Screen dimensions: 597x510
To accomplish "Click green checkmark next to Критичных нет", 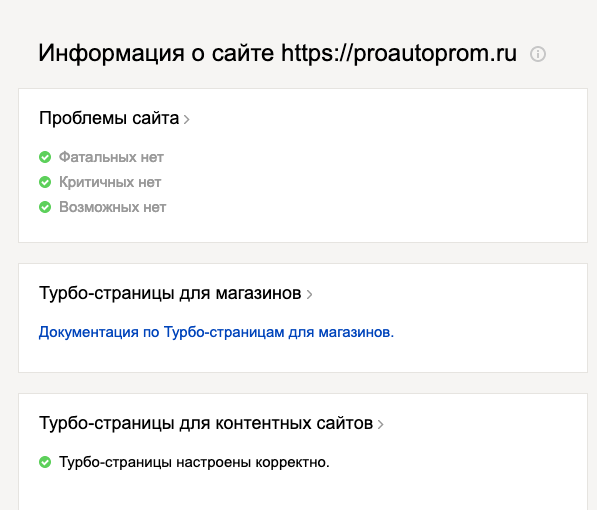I will (x=45, y=182).
